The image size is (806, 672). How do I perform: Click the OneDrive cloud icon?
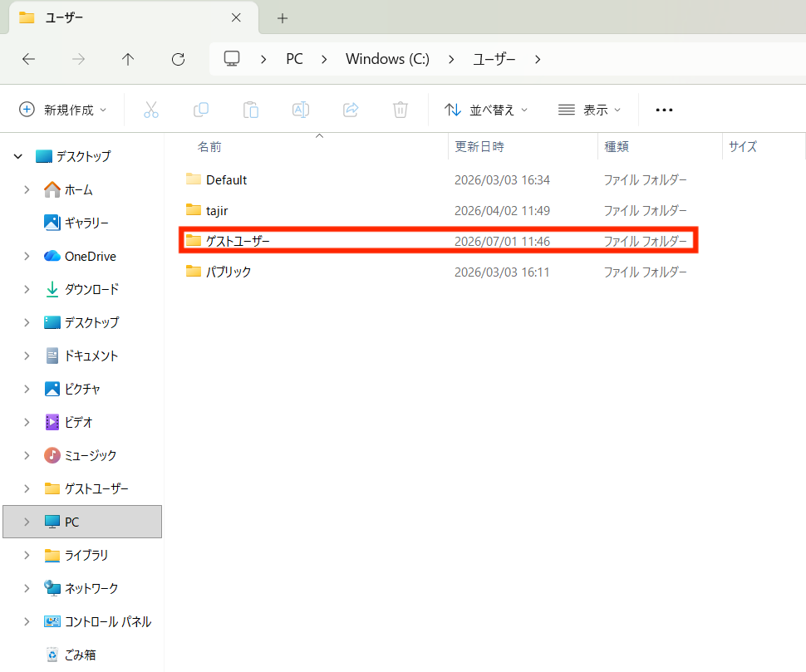pyautogui.click(x=52, y=256)
